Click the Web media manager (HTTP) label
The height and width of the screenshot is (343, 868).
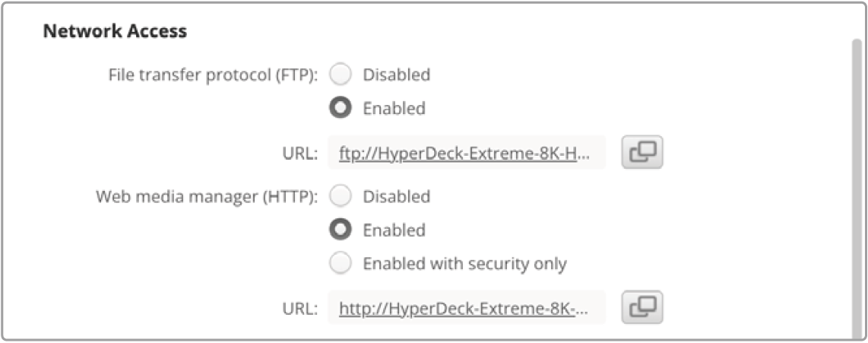[207, 197]
